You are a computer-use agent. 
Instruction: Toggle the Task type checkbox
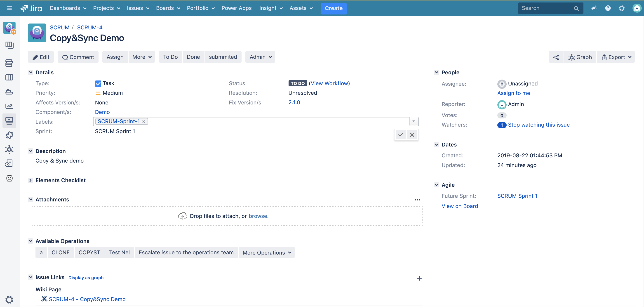(98, 83)
